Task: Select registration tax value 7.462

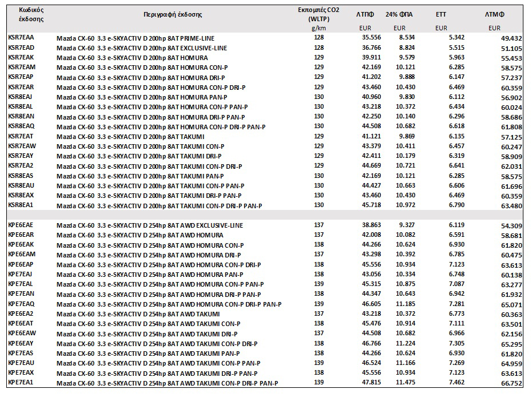Action: click(456, 382)
